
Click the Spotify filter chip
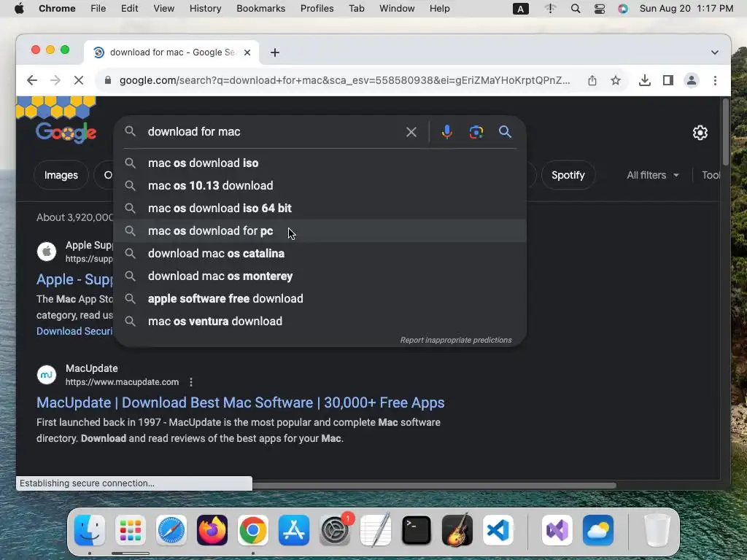click(568, 175)
